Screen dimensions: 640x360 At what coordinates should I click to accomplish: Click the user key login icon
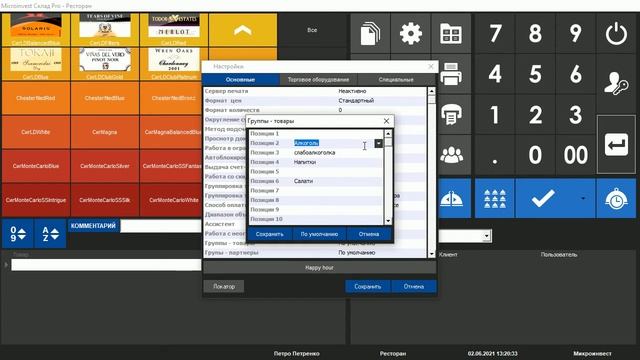tap(616, 83)
